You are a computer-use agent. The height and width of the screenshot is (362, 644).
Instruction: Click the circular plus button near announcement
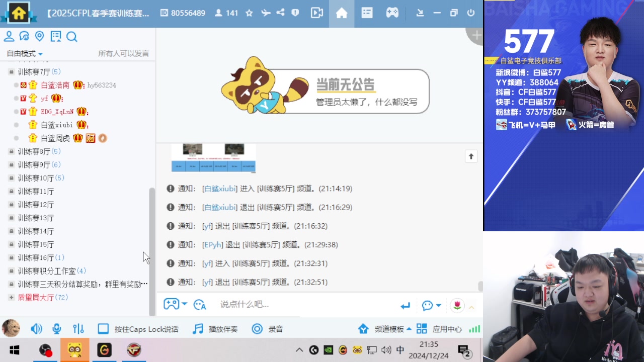tap(475, 36)
